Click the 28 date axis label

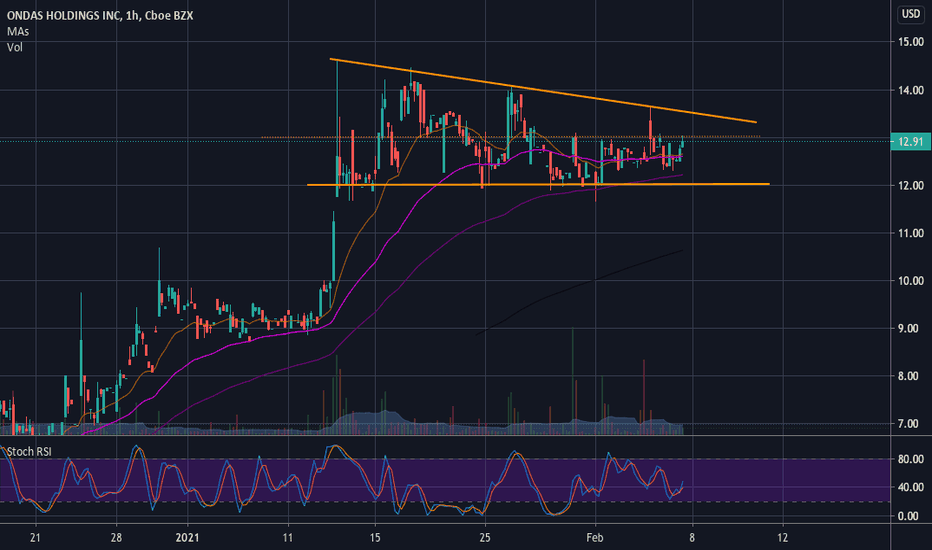click(x=116, y=538)
